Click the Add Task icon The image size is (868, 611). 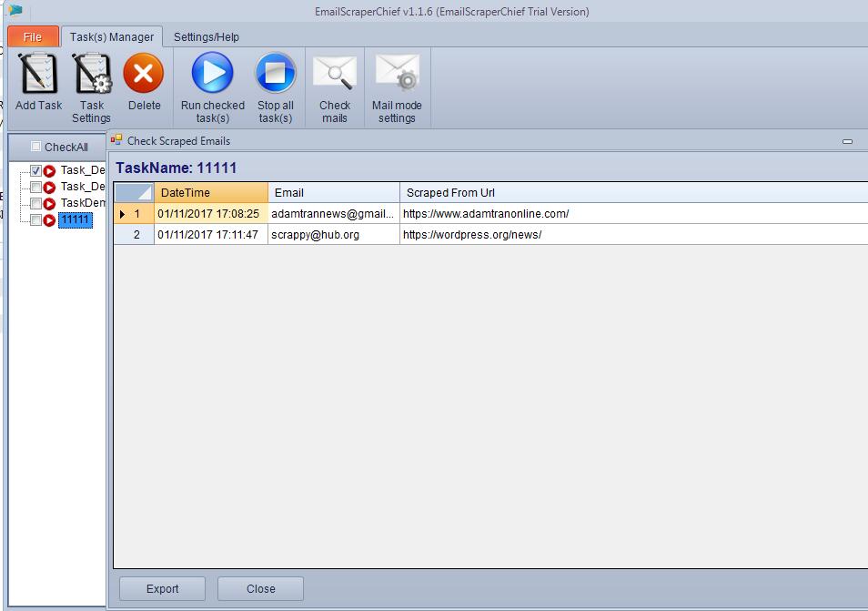coord(38,75)
